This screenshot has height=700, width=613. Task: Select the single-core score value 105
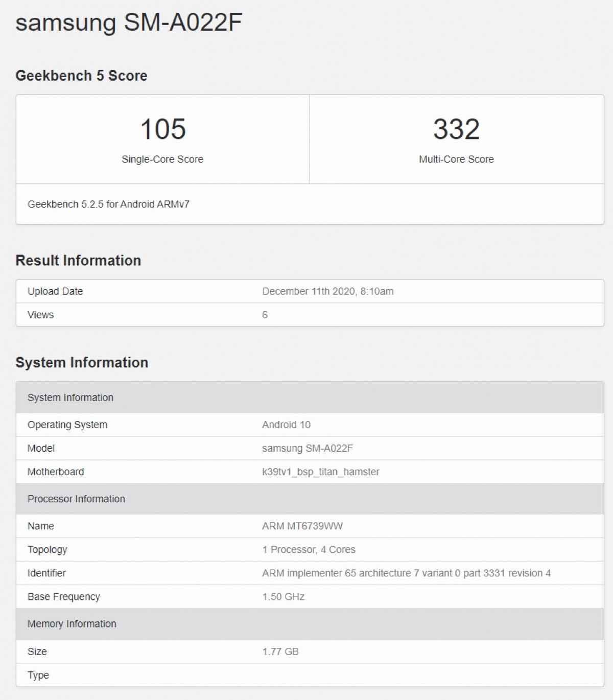162,129
